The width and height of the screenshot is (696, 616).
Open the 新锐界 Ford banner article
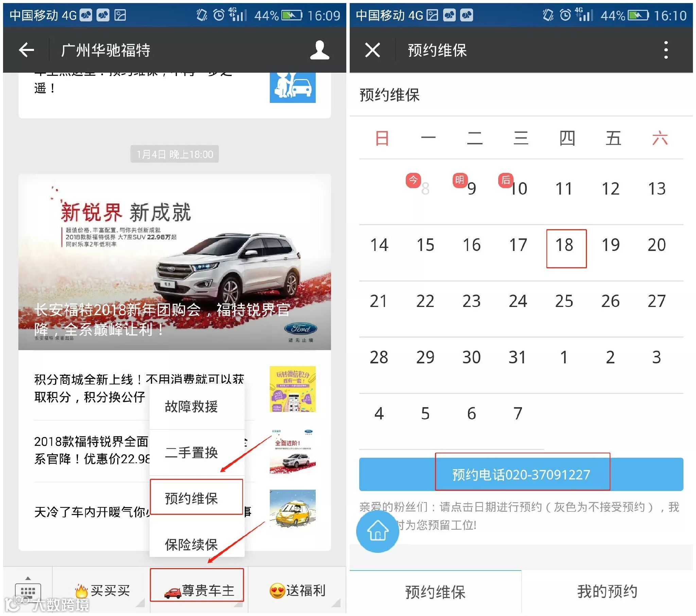(x=174, y=262)
